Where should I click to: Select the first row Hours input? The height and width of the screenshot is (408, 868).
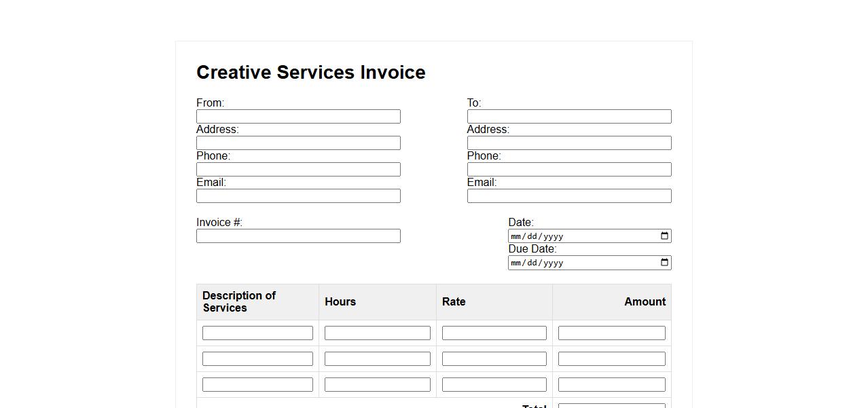click(377, 333)
